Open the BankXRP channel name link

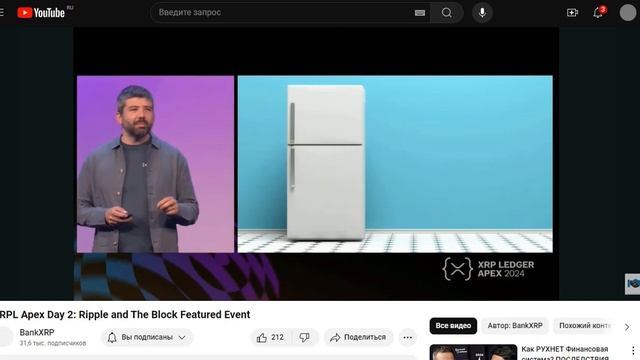click(x=37, y=332)
